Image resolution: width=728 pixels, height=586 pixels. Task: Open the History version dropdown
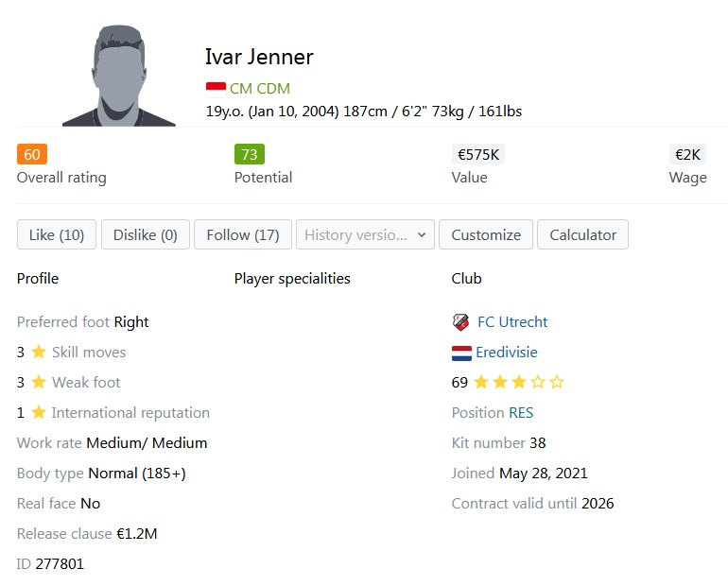(365, 235)
